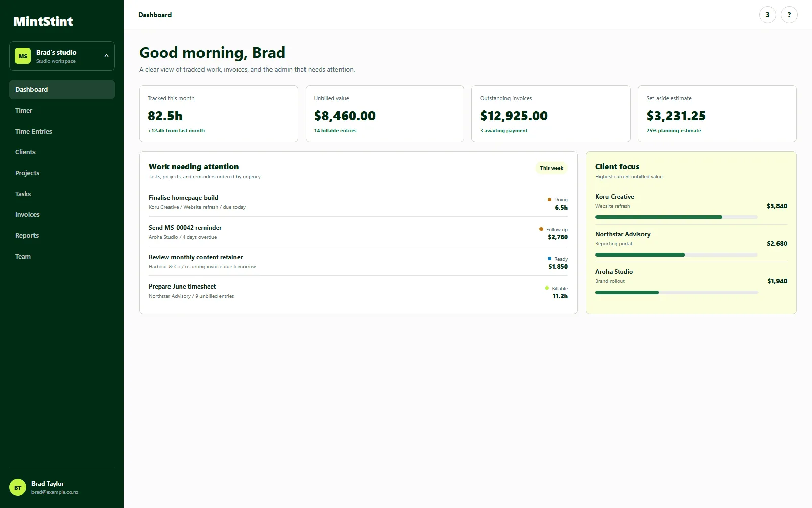Open Review monthly content retainer item
This screenshot has width=812, height=508.
358,261
